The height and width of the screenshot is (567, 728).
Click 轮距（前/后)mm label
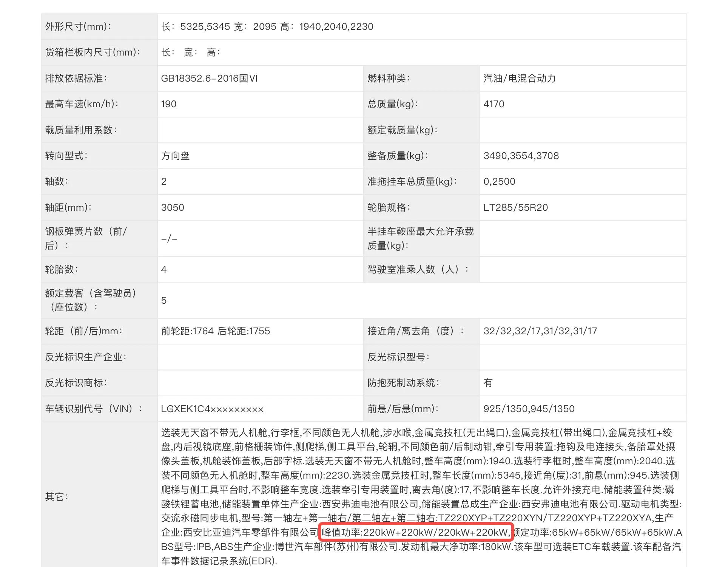pos(83,331)
